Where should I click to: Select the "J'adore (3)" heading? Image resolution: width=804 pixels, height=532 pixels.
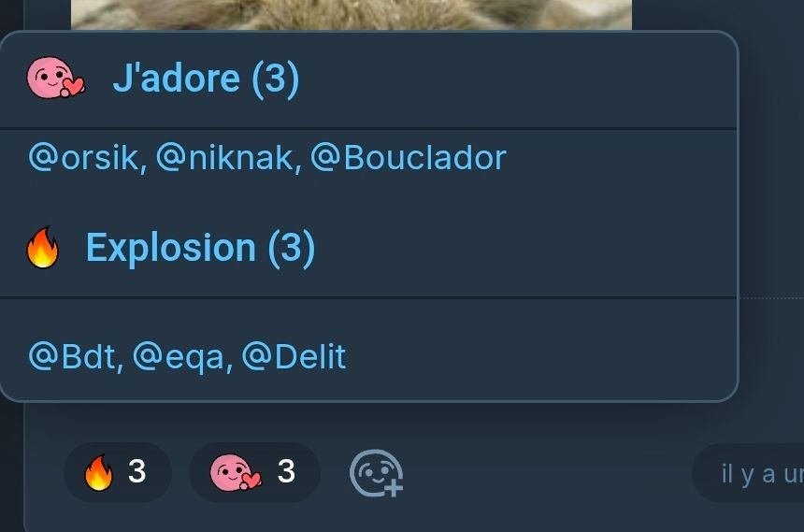point(206,79)
